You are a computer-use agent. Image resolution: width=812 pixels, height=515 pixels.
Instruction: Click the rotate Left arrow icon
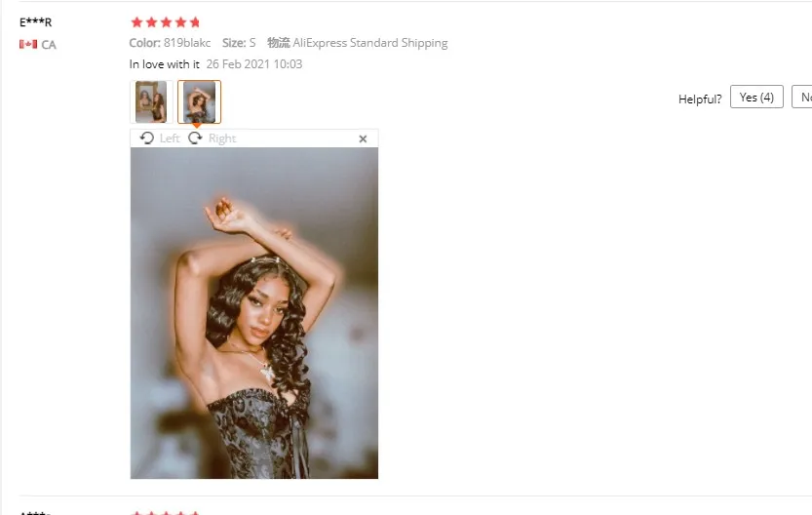click(x=147, y=139)
